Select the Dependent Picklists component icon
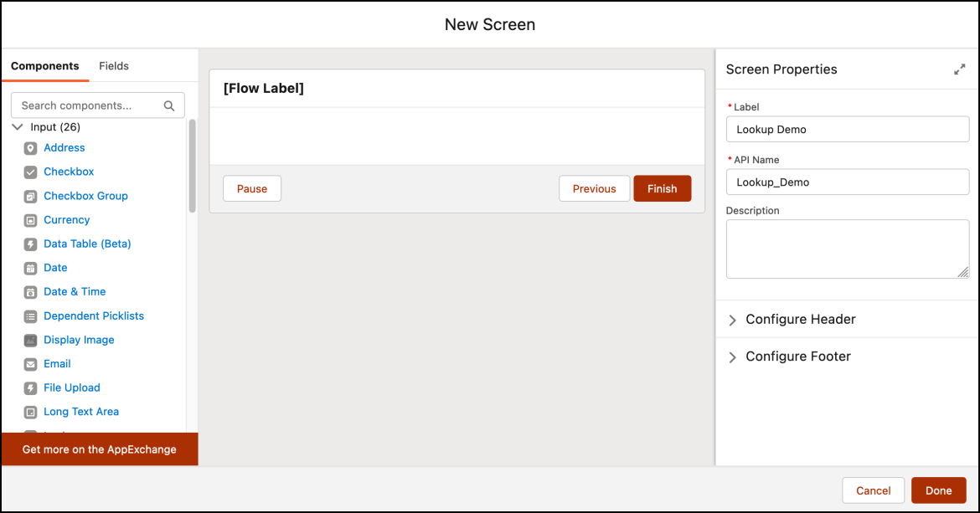The width and height of the screenshot is (980, 513). pos(31,315)
